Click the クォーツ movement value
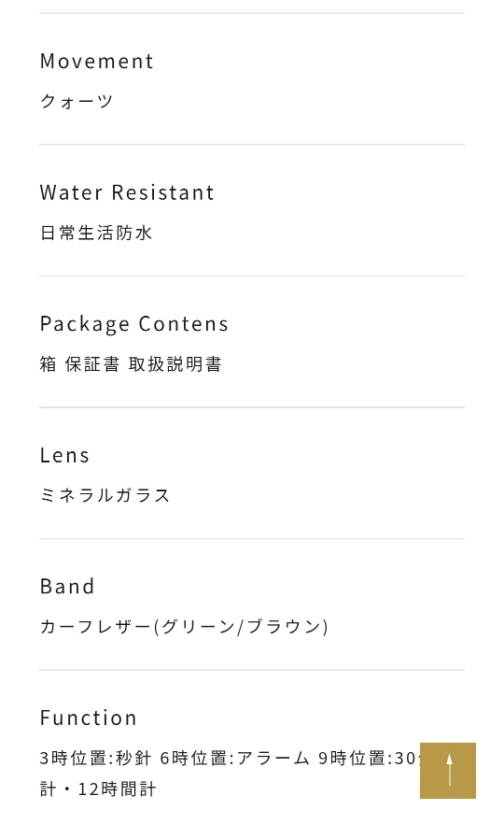504x824 pixels. [x=77, y=101]
